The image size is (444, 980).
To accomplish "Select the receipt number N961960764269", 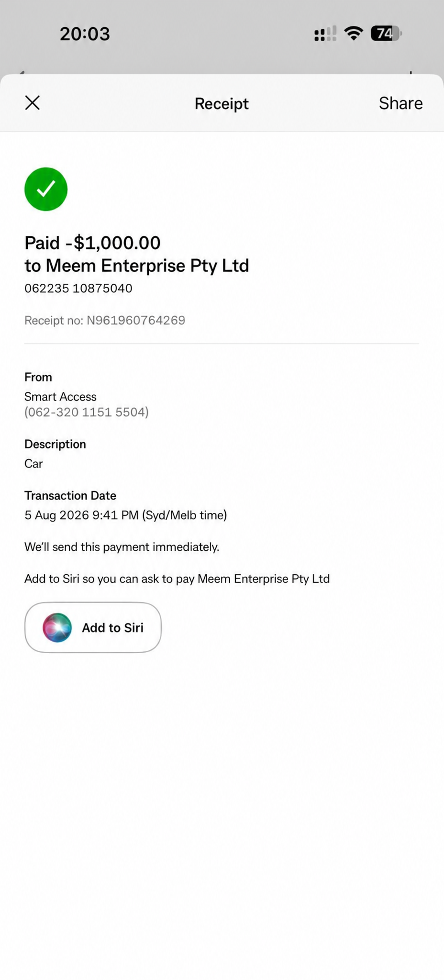I will click(135, 320).
